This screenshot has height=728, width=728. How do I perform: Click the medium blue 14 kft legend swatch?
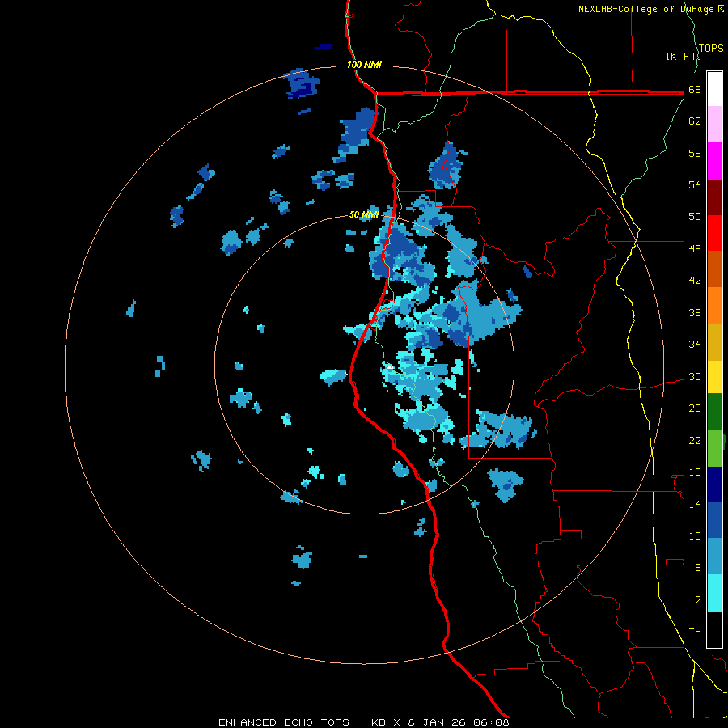pyautogui.click(x=714, y=520)
